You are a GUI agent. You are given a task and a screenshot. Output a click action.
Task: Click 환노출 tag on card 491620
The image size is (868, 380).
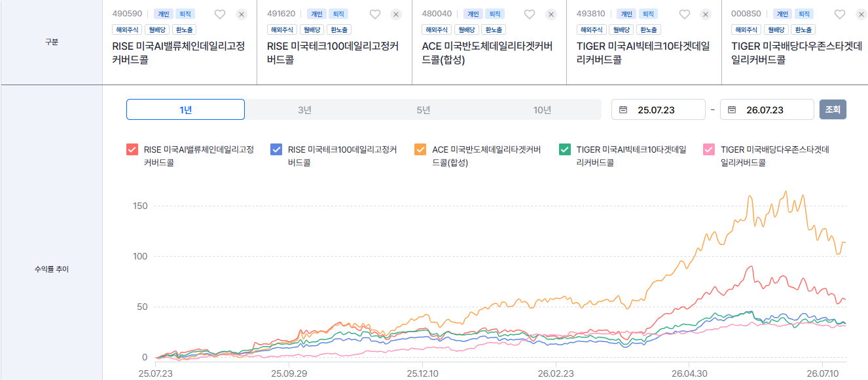(x=339, y=29)
